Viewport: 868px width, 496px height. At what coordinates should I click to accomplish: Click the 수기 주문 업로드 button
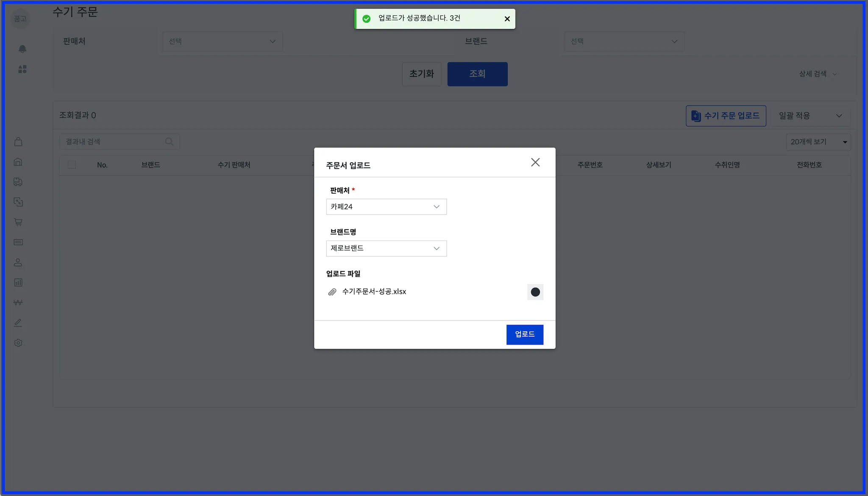coord(726,116)
